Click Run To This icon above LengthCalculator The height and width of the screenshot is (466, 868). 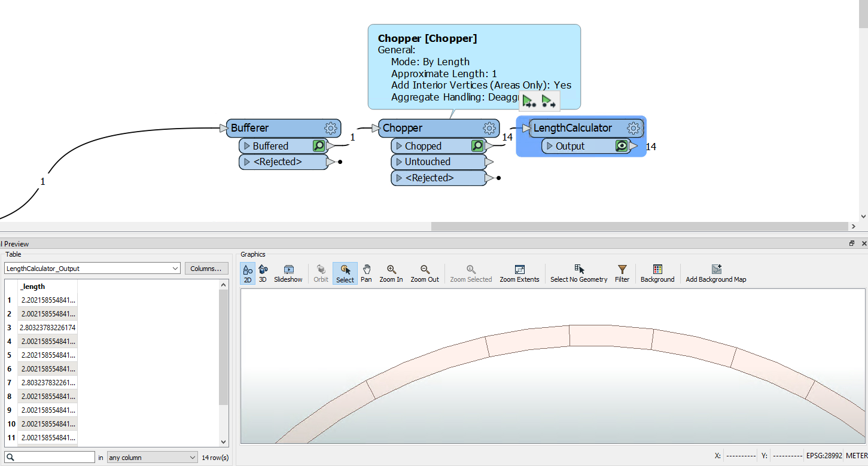[529, 102]
